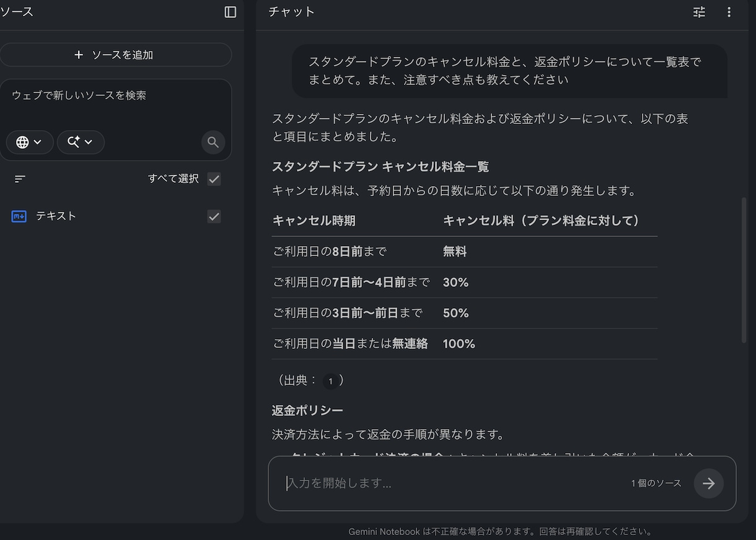
Task: Click the 返金ポリシー heading
Action: pyautogui.click(x=307, y=410)
